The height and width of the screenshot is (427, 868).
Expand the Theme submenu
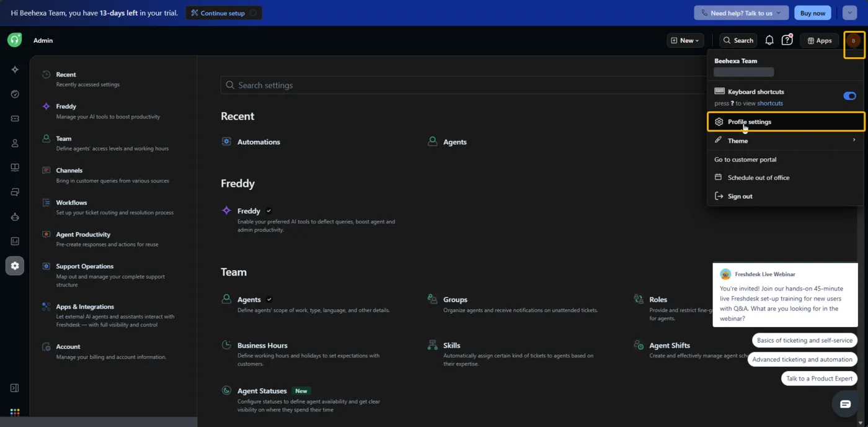[x=785, y=140]
